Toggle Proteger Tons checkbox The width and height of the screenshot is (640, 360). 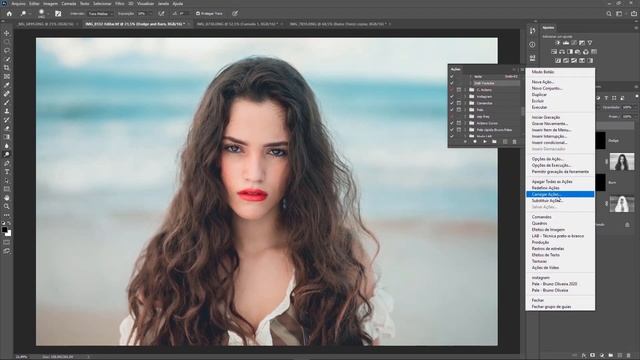198,13
